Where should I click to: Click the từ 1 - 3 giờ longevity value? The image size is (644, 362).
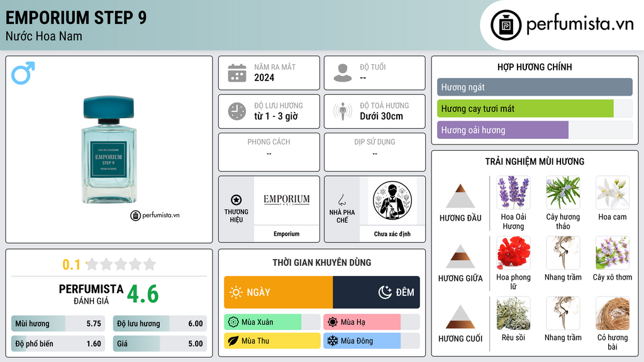[x=276, y=116]
